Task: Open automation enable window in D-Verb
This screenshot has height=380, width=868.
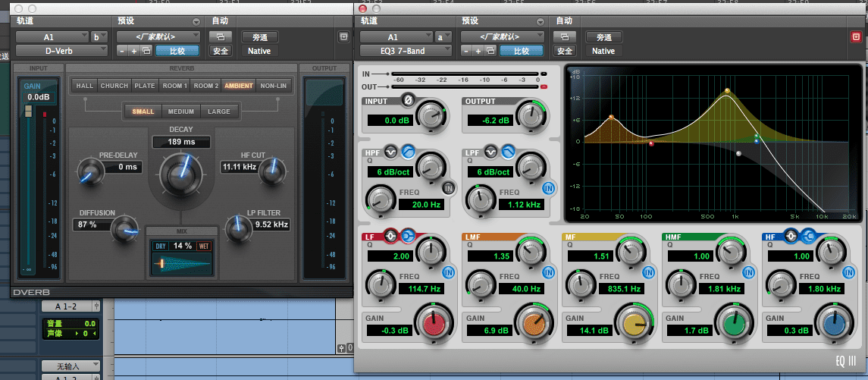Action: [x=221, y=37]
